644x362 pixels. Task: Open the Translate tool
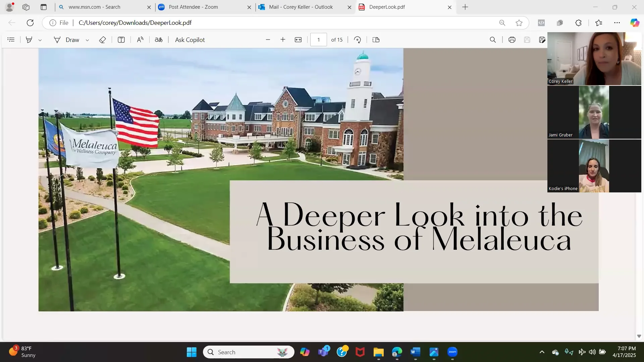coord(158,40)
